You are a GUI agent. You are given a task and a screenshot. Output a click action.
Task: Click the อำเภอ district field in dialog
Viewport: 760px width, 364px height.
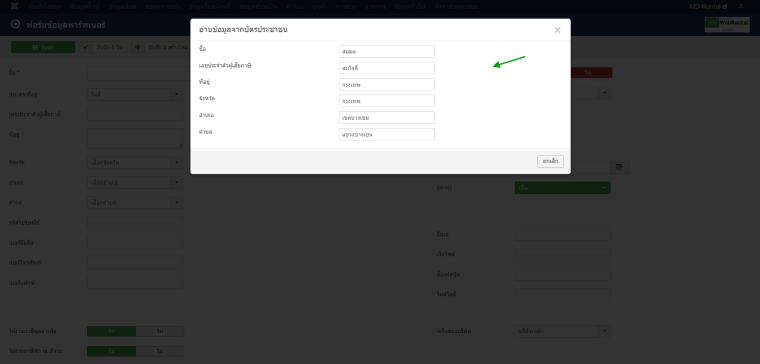(387, 118)
